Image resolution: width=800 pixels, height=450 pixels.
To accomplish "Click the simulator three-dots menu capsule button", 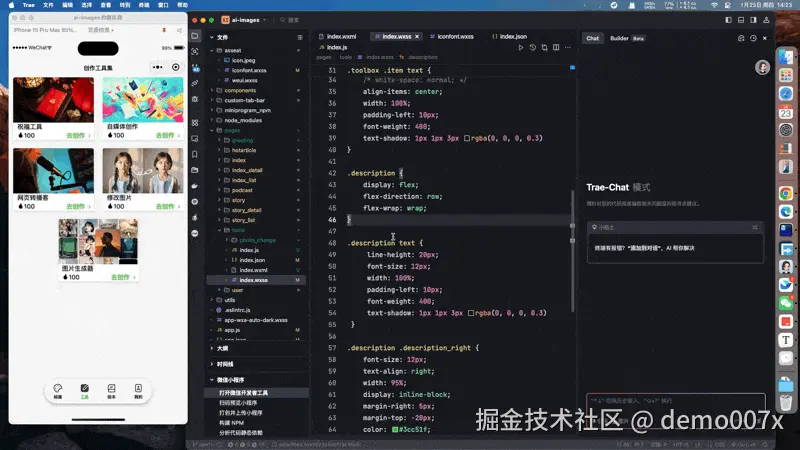I will click(157, 67).
